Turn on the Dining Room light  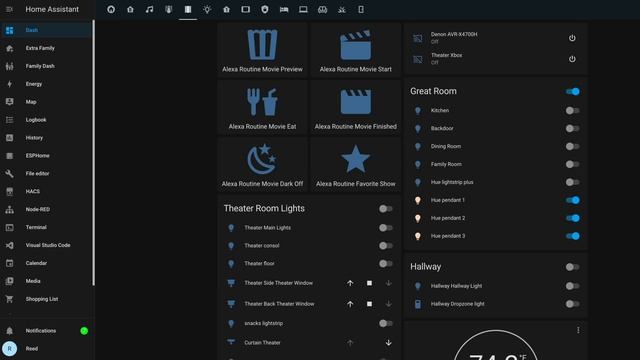(573, 147)
